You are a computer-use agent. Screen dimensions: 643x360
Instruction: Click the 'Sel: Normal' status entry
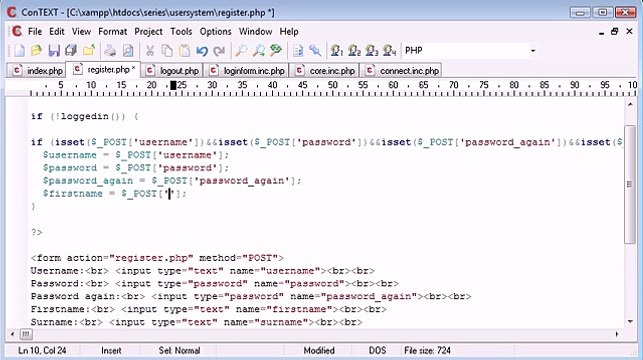pyautogui.click(x=179, y=351)
